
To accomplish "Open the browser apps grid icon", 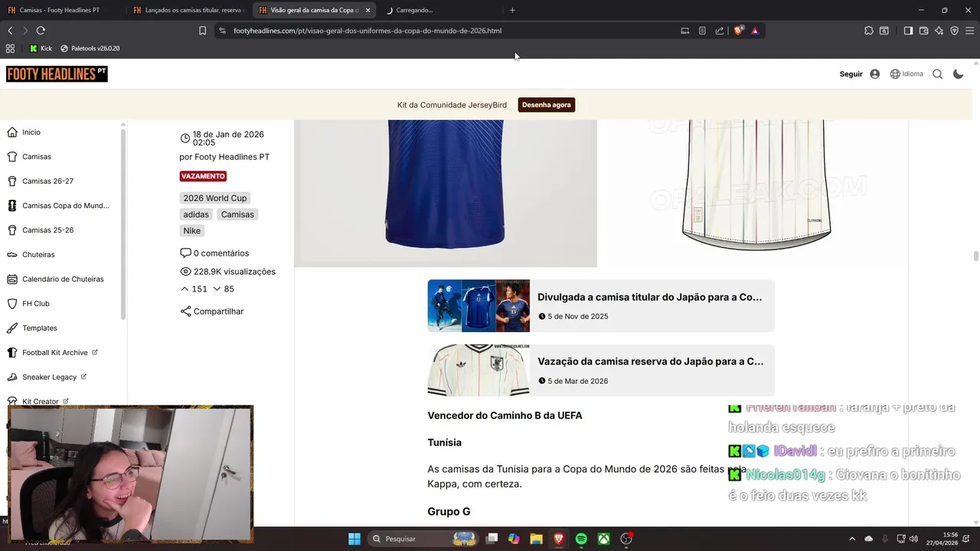I will [10, 48].
